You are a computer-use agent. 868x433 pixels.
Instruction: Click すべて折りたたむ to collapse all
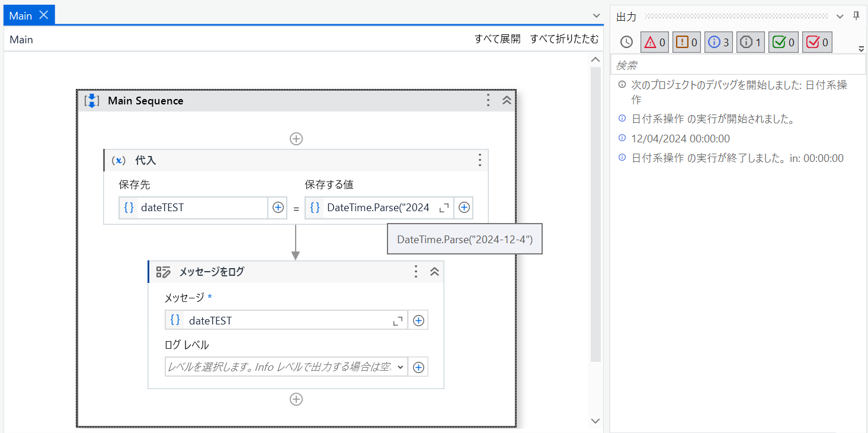click(x=565, y=39)
